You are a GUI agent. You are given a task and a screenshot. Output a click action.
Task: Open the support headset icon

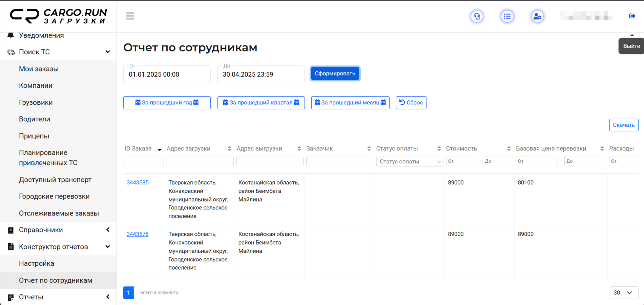click(x=477, y=16)
